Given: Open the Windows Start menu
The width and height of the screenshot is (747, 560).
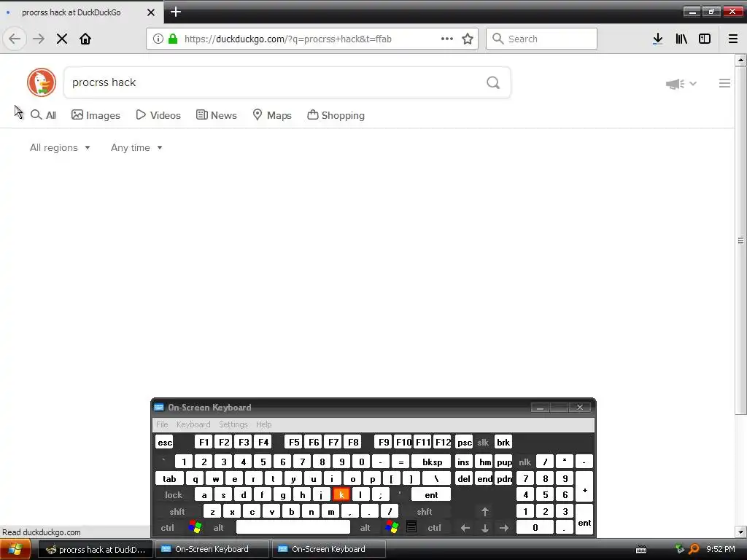Looking at the screenshot, I should (x=15, y=549).
